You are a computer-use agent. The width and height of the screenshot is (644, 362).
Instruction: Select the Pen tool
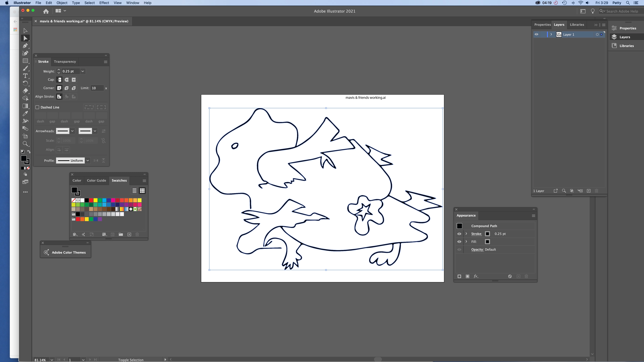(25, 46)
